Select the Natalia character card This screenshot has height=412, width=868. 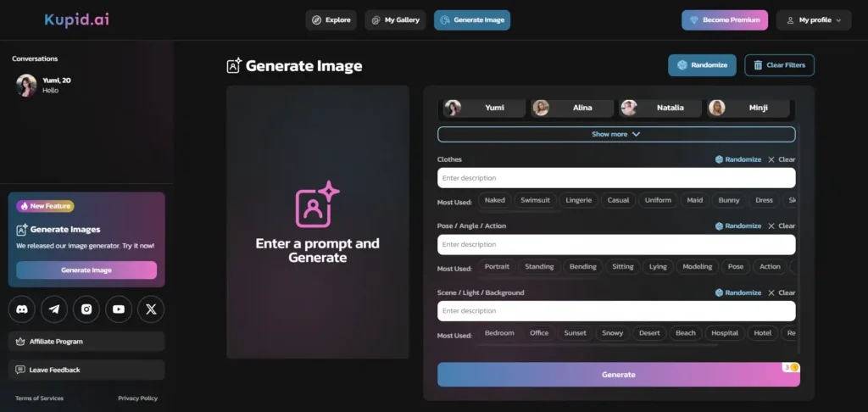point(659,108)
